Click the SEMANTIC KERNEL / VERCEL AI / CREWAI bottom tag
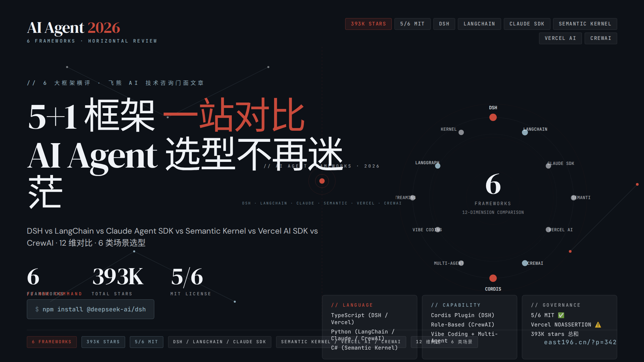The image size is (644, 362). 341,342
